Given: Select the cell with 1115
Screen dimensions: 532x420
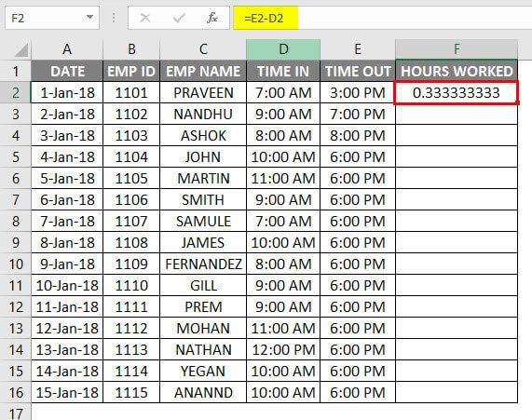Looking at the screenshot, I should (131, 392).
